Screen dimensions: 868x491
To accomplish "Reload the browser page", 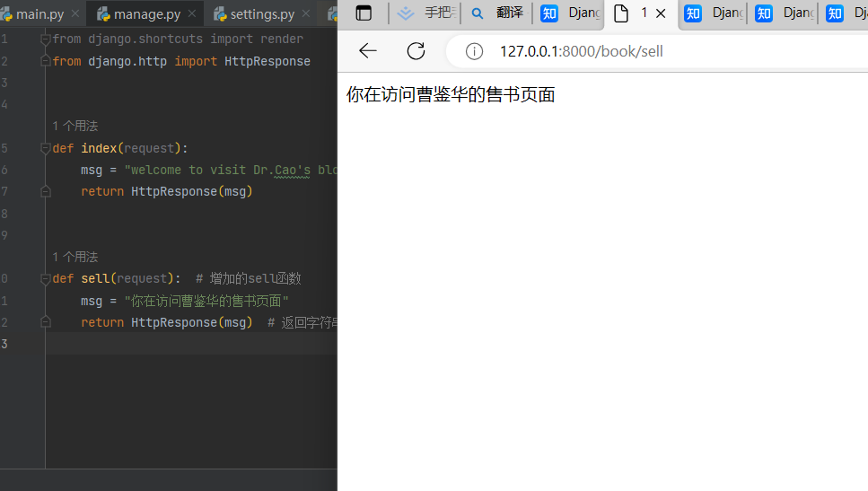I will pos(416,51).
